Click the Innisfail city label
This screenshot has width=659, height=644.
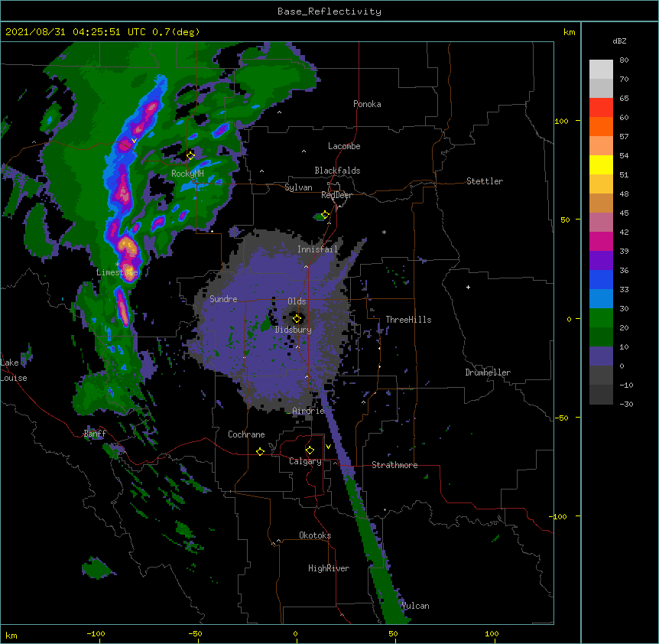coord(317,249)
